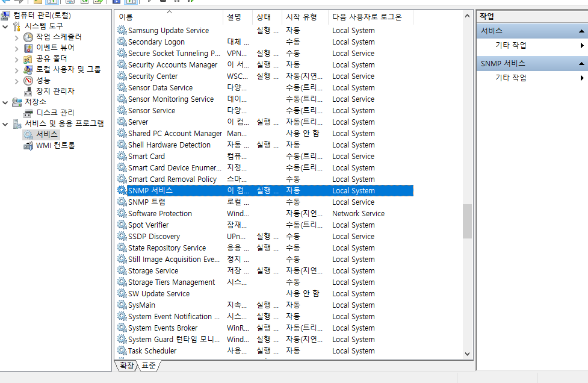Collapse the 저장소 tree node
This screenshot has height=383, width=588.
[x=5, y=102]
